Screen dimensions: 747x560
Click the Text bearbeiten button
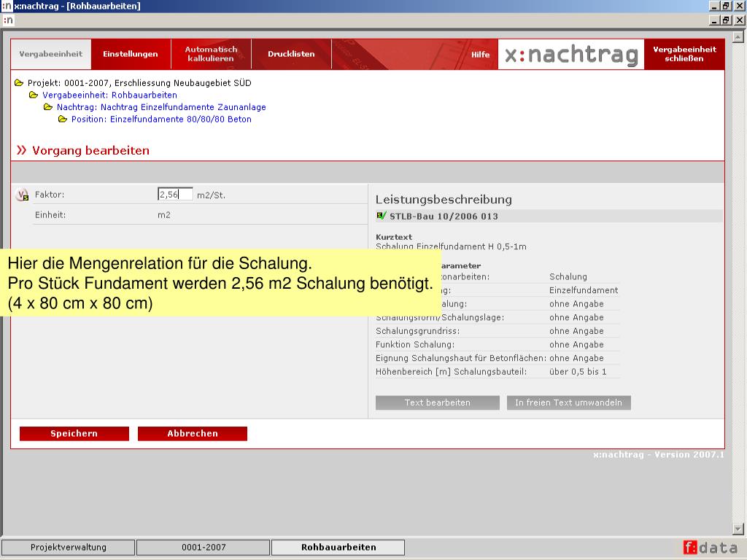(438, 402)
